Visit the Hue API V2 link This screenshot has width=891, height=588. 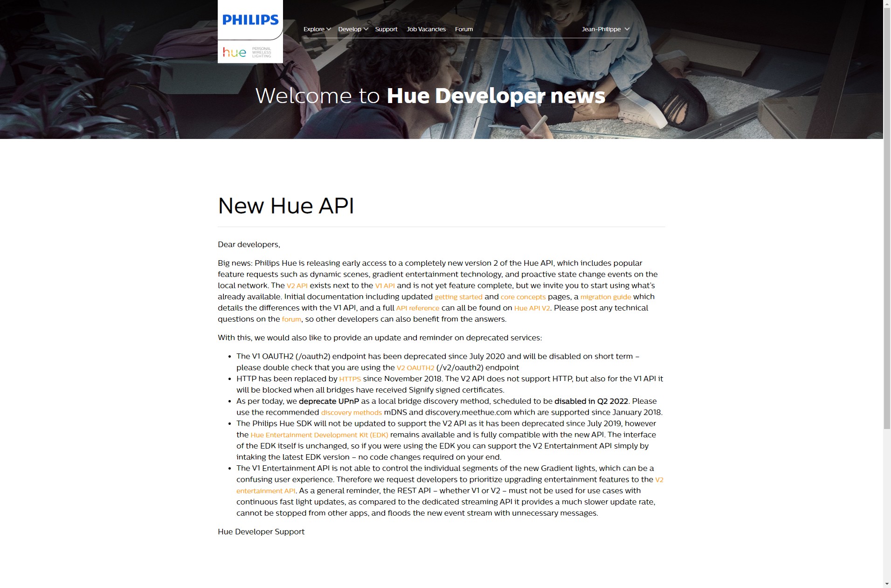point(532,308)
